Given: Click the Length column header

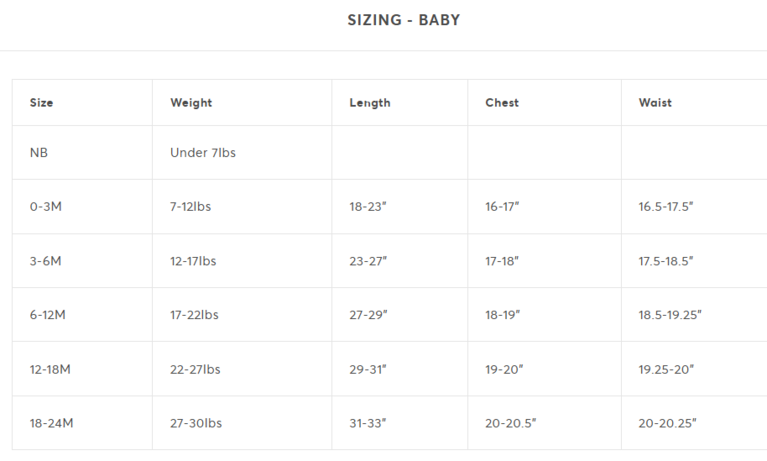Looking at the screenshot, I should coord(370,103).
